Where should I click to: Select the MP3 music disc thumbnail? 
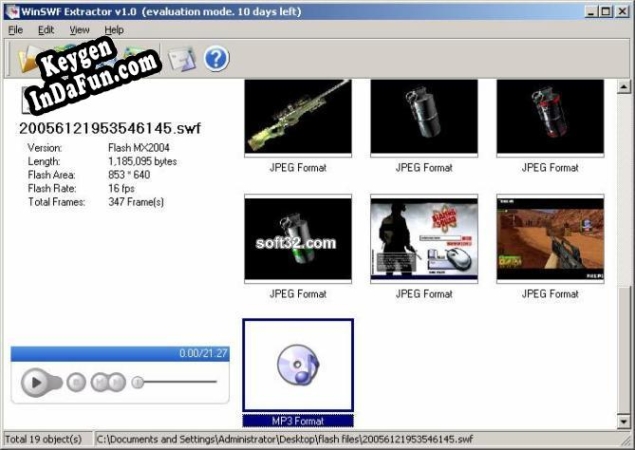click(x=298, y=365)
